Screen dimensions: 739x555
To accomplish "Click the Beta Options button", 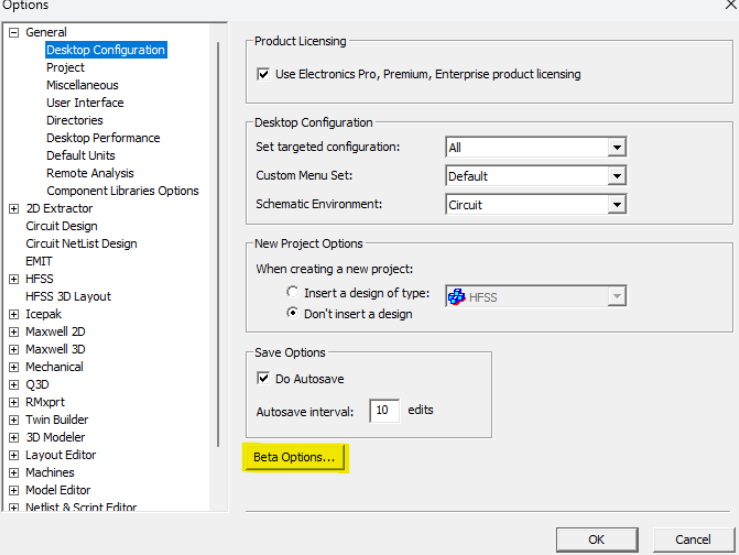I will coord(294,458).
